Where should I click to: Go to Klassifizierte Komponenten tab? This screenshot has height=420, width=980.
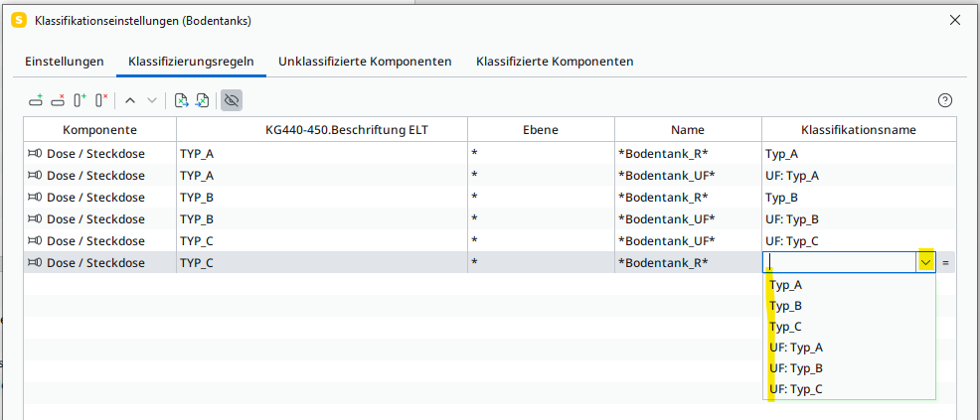[555, 62]
